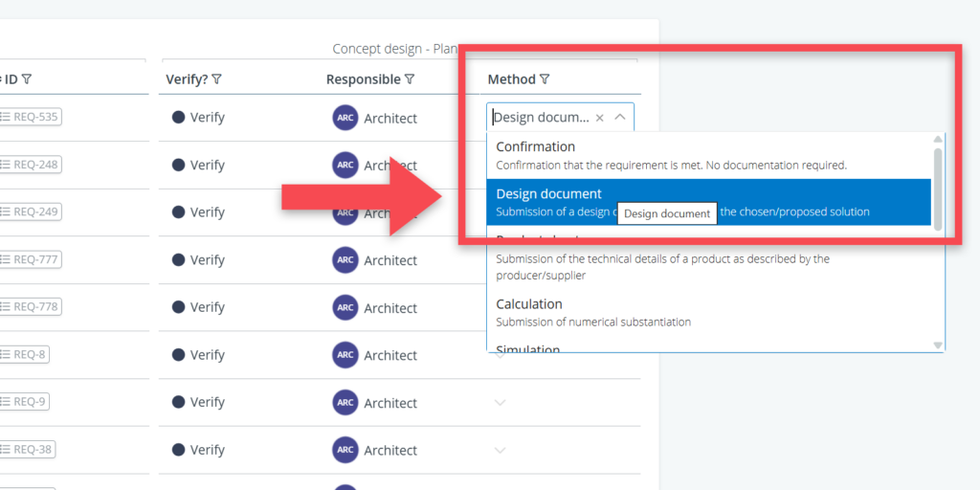This screenshot has height=490, width=980.
Task: Click the scroll down arrow in dropdown list
Action: pos(938,345)
